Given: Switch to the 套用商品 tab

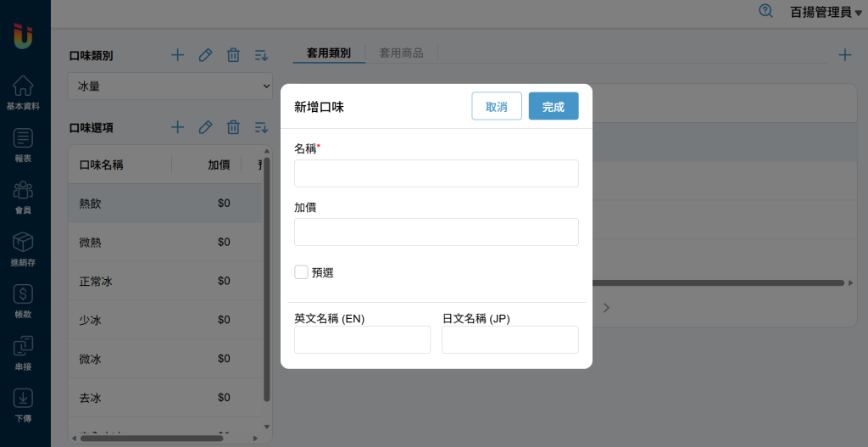Looking at the screenshot, I should [x=401, y=53].
